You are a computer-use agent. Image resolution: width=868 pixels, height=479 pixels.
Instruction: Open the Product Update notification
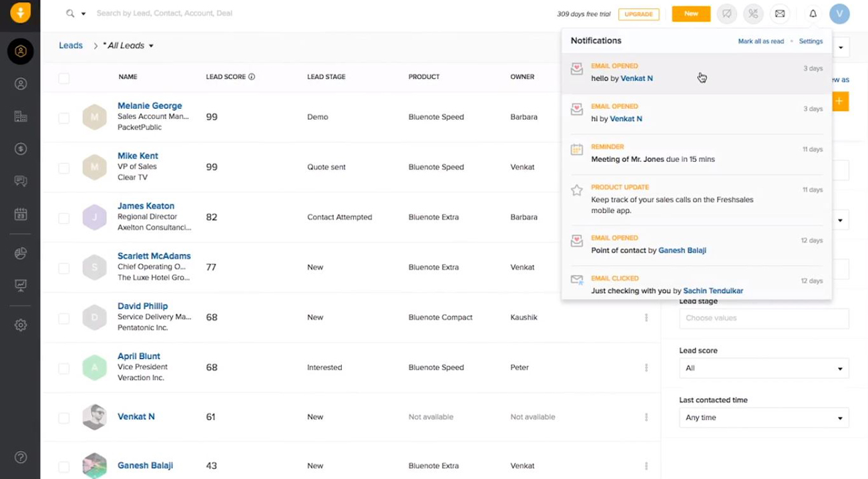point(696,199)
